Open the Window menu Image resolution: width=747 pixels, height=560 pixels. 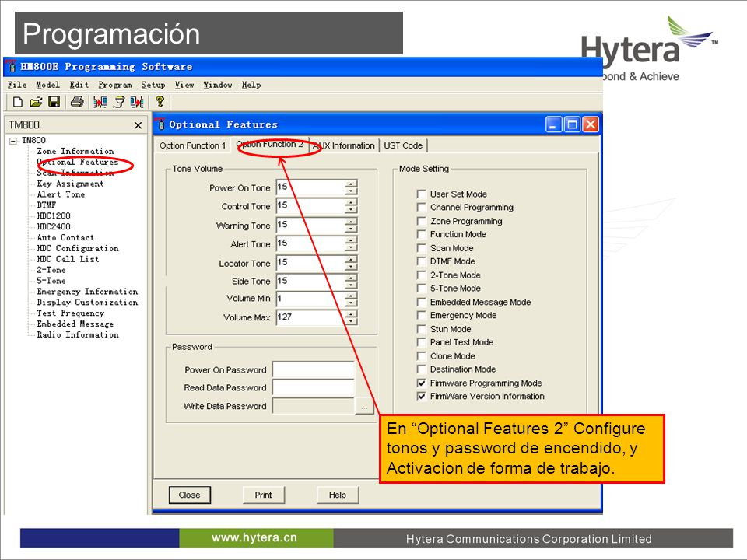click(x=218, y=86)
